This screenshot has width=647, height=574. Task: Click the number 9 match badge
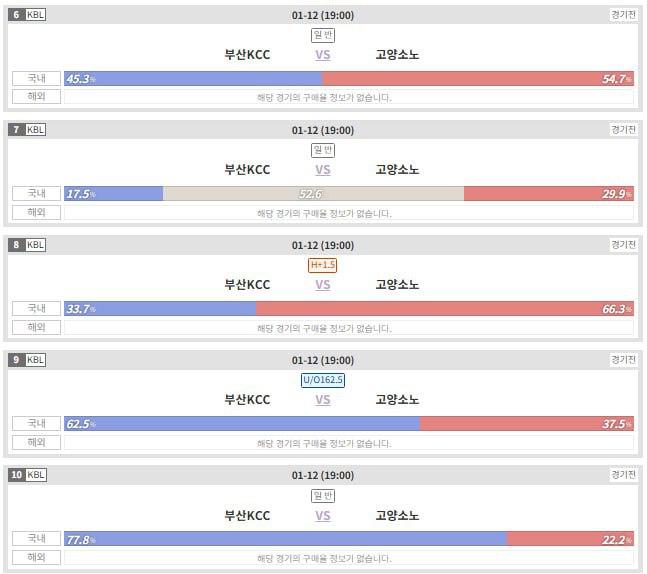16,360
